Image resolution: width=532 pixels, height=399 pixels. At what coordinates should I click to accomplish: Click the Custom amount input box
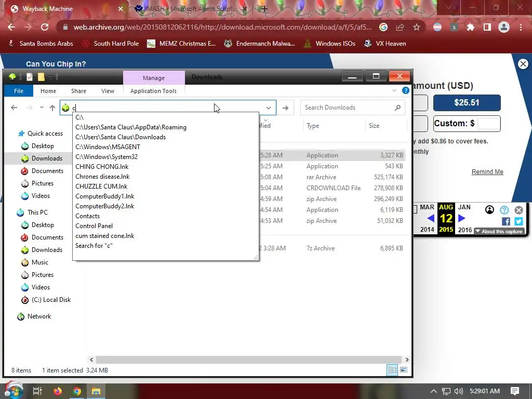(488, 124)
